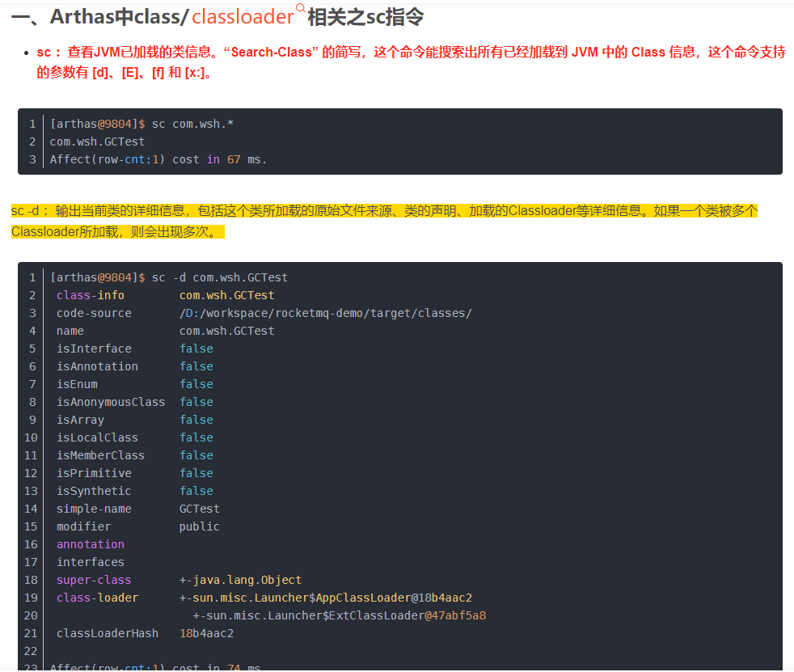Image resolution: width=794 pixels, height=672 pixels.
Task: Click 'sun.misc.Launcher$AppClassLoader@18b4aac2' value
Action: point(332,598)
